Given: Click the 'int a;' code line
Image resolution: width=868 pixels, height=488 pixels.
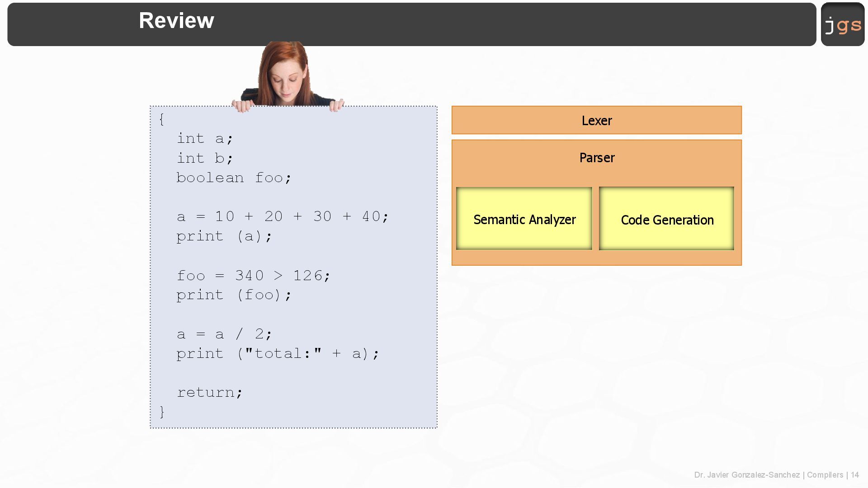Looking at the screenshot, I should [205, 138].
